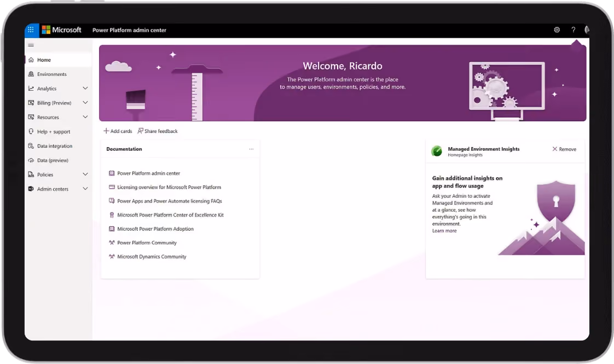Click the Data integration icon

click(x=31, y=146)
